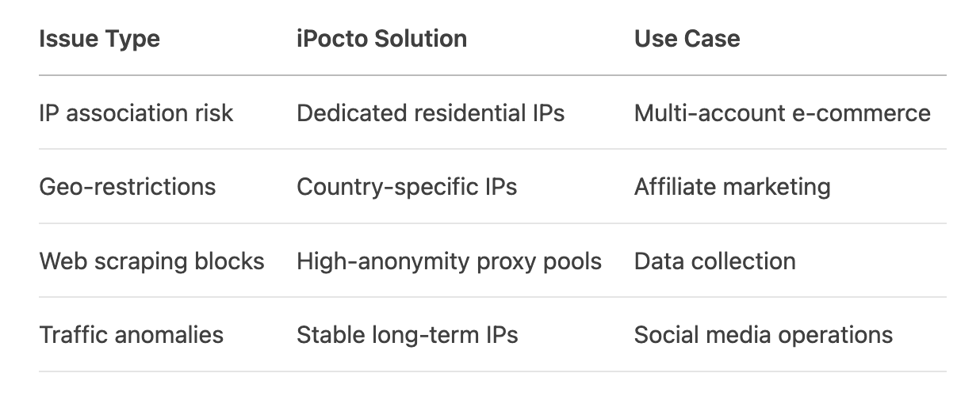Select the IP association risk cell
980x396 pixels.
tap(136, 113)
